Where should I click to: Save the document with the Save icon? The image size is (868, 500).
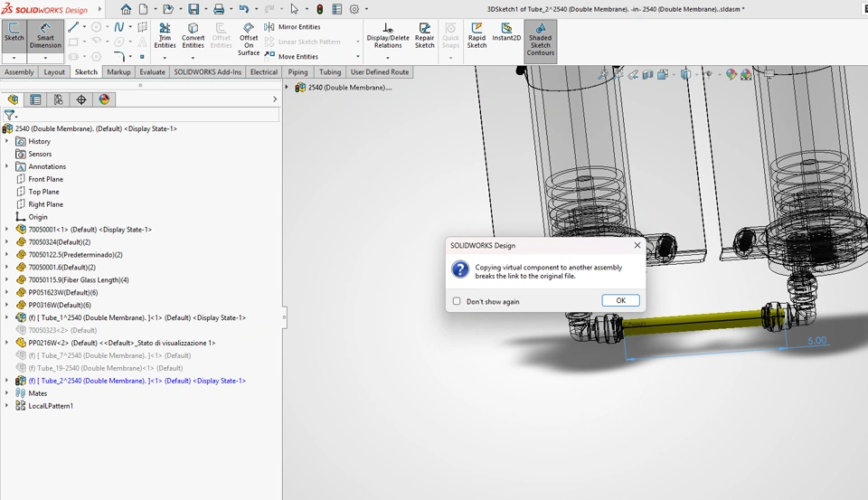[193, 9]
